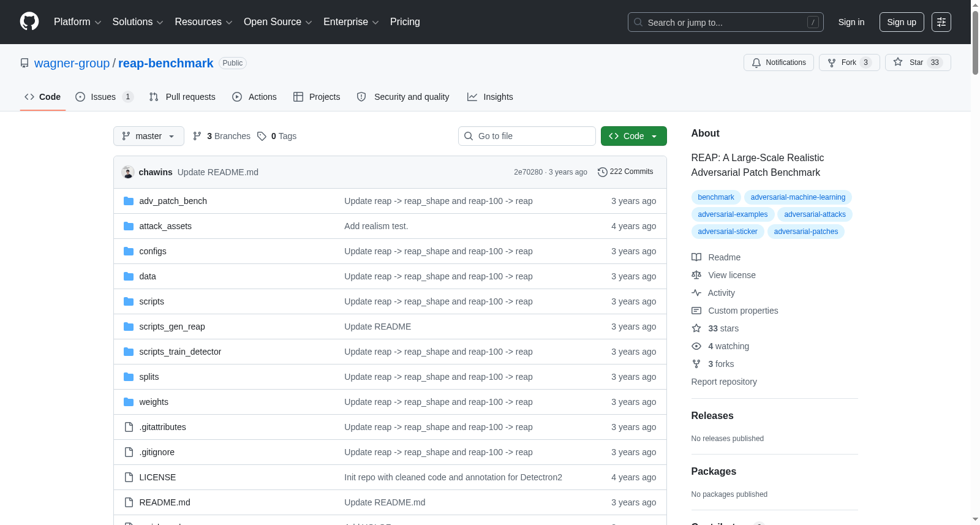Click the adversarial-patches topic tag
The height and width of the screenshot is (525, 980).
click(x=806, y=232)
